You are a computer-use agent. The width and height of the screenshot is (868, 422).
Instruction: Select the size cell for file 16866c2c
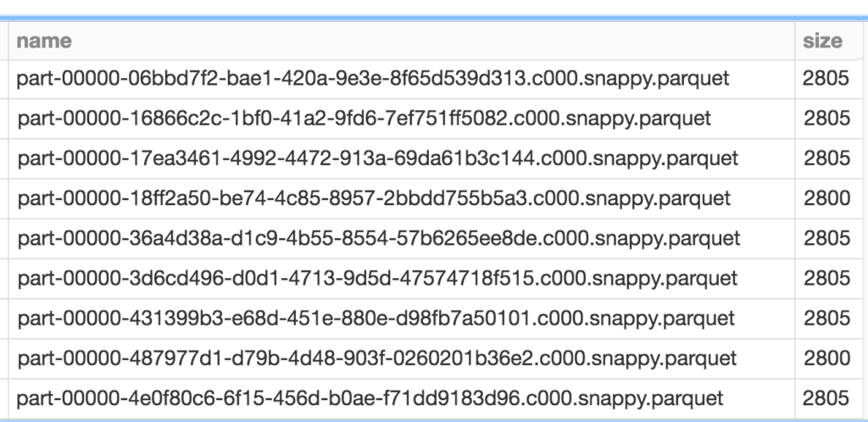tap(826, 119)
